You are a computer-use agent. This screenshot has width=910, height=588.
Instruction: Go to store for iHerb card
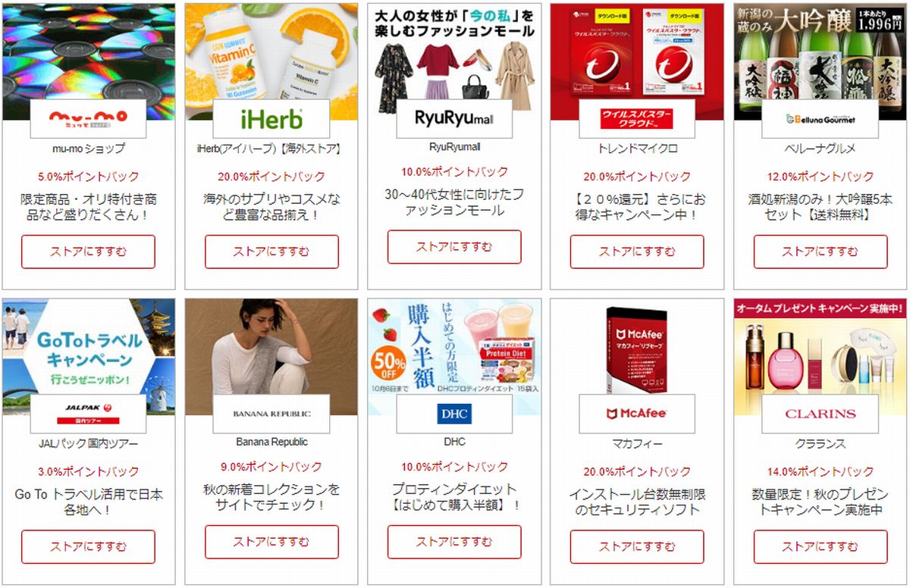coord(271,252)
